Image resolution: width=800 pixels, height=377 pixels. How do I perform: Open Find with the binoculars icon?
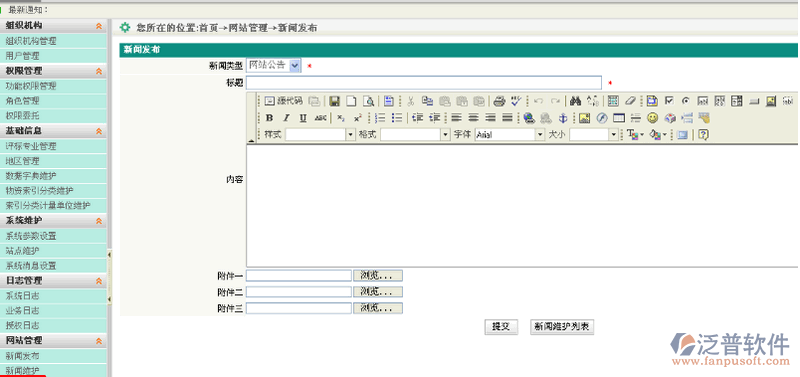(x=576, y=101)
